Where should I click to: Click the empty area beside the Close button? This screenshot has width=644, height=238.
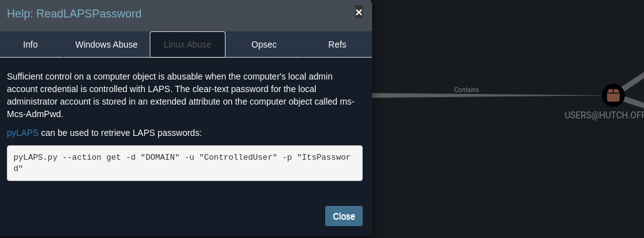click(x=164, y=216)
